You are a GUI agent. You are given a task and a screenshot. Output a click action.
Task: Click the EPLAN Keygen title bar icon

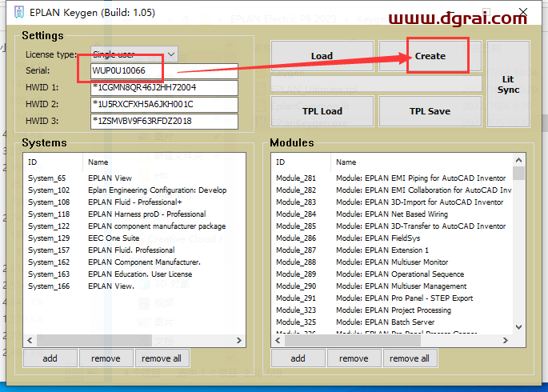19,12
